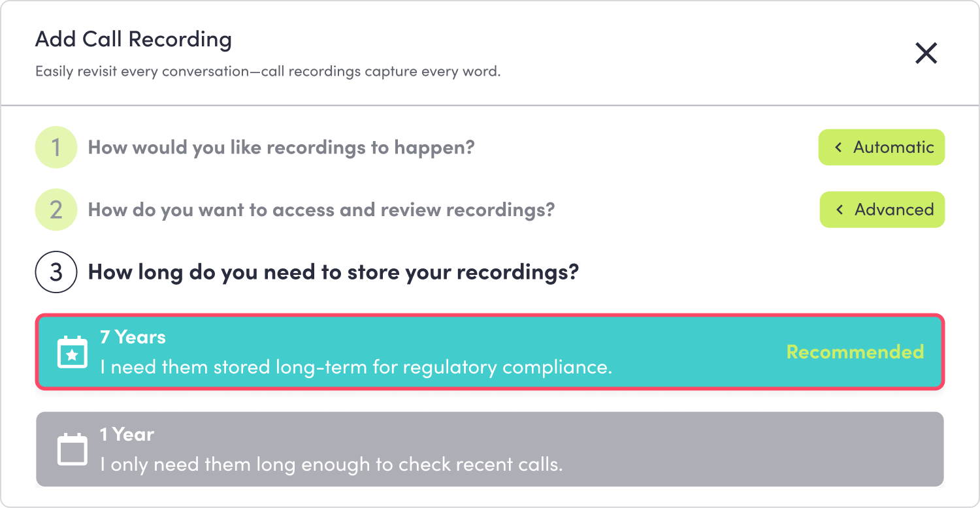Image resolution: width=980 pixels, height=508 pixels.
Task: Click the step 2 number circle
Action: click(56, 210)
